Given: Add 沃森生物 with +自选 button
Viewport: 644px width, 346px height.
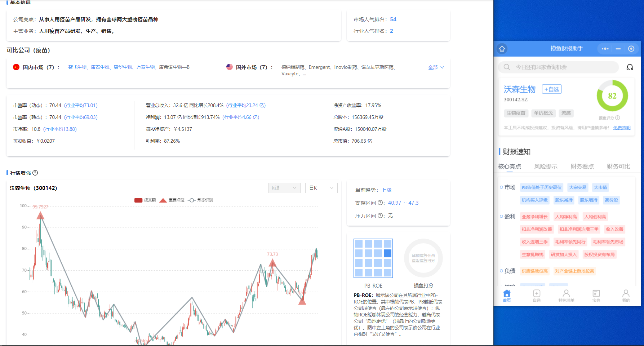Looking at the screenshot, I should pyautogui.click(x=552, y=89).
